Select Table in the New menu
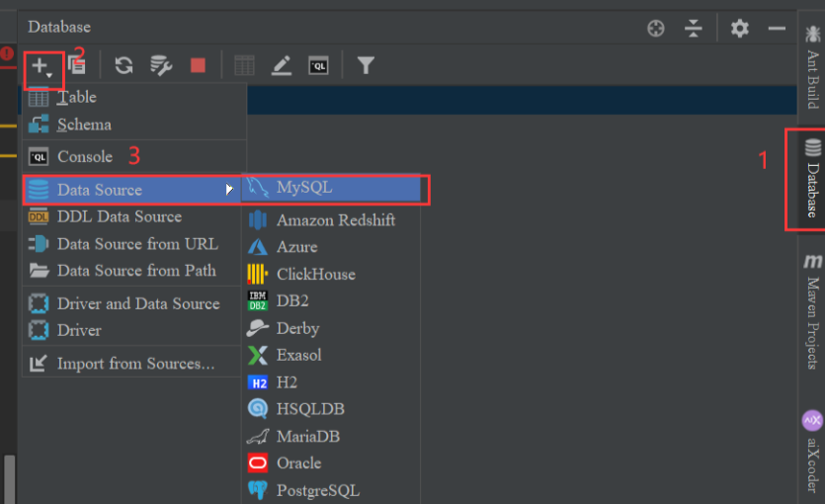This screenshot has height=504, width=825. pyautogui.click(x=134, y=97)
